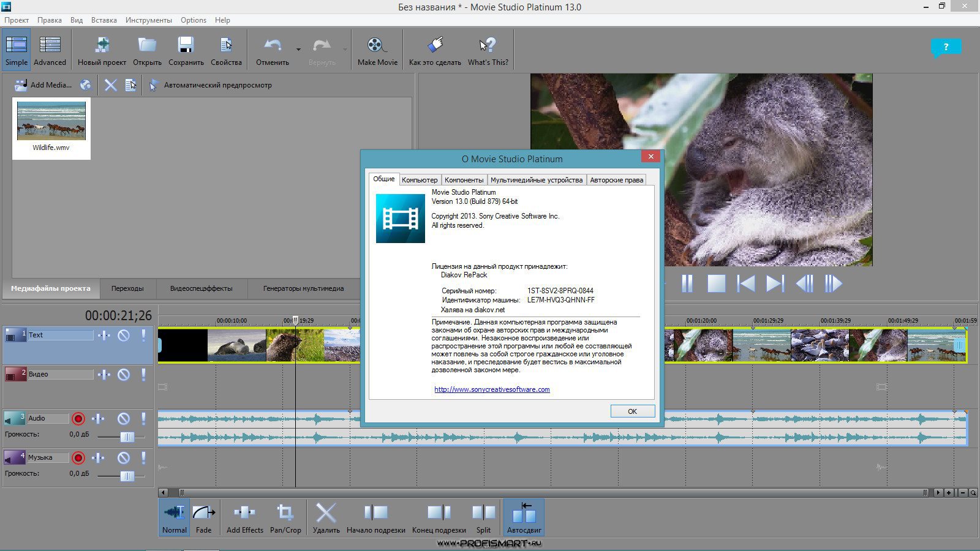
Task: Open media properties icon in media toolbar
Action: 130,85
